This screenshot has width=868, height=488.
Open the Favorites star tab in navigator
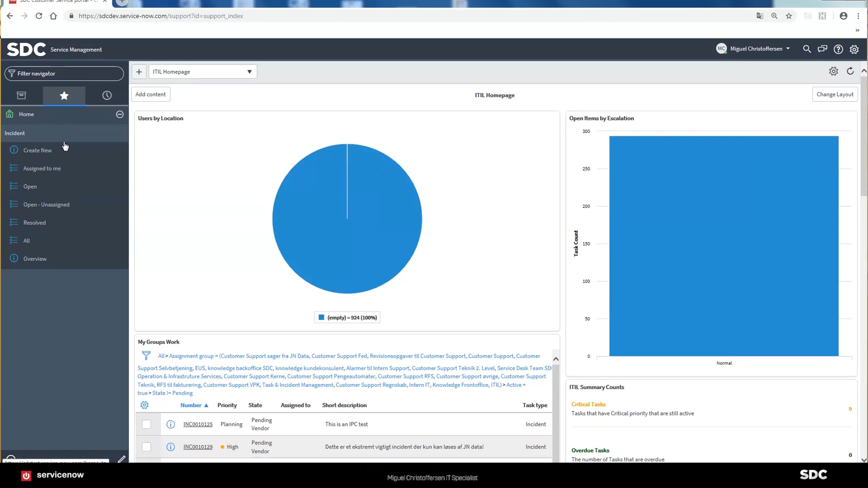pyautogui.click(x=64, y=95)
